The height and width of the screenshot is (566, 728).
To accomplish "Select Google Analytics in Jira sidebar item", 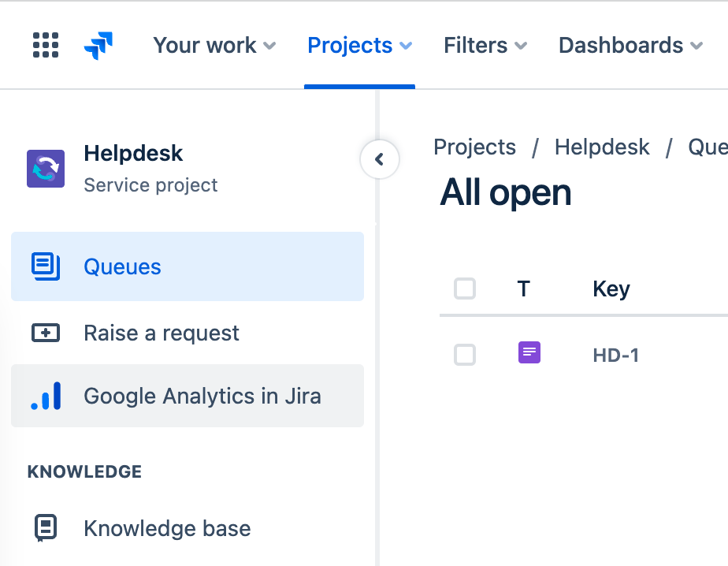I will click(202, 396).
